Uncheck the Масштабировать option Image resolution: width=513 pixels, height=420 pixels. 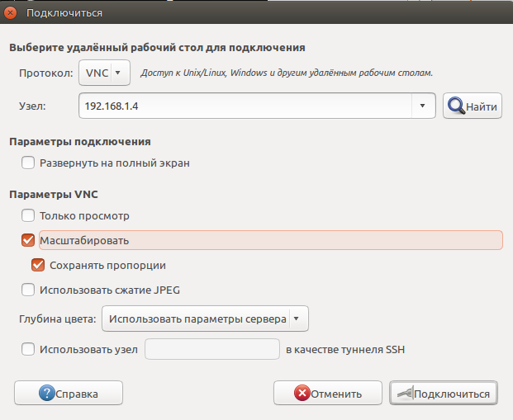tap(29, 240)
